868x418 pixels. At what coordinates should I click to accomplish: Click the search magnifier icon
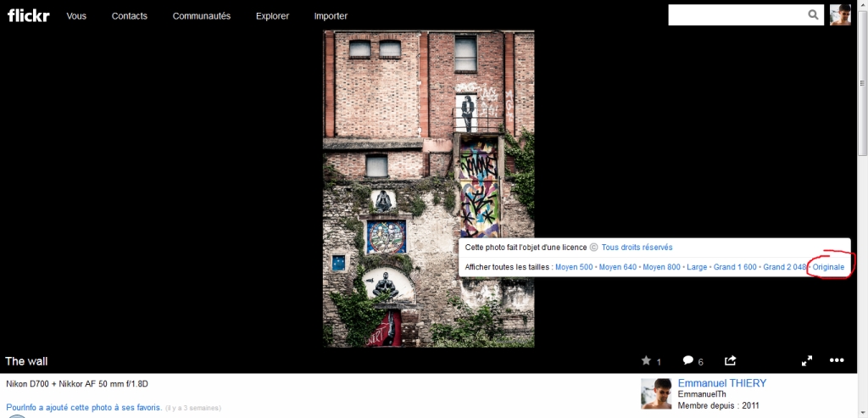point(813,15)
